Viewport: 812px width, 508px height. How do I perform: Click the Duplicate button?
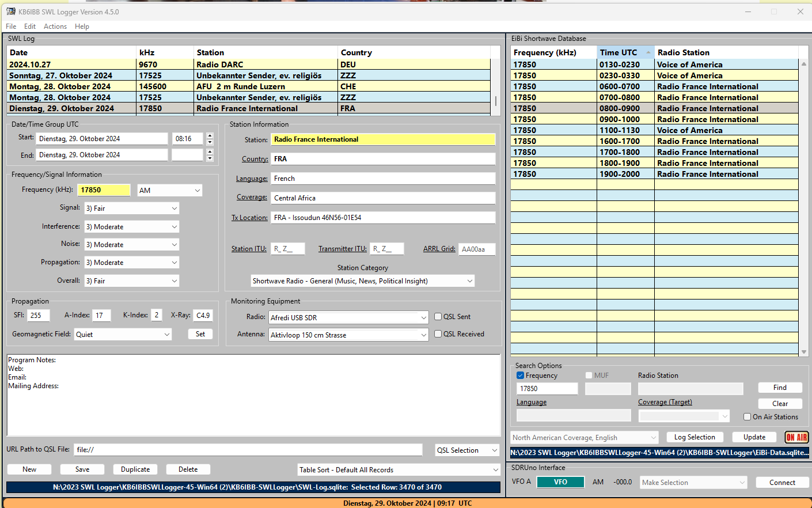click(135, 469)
